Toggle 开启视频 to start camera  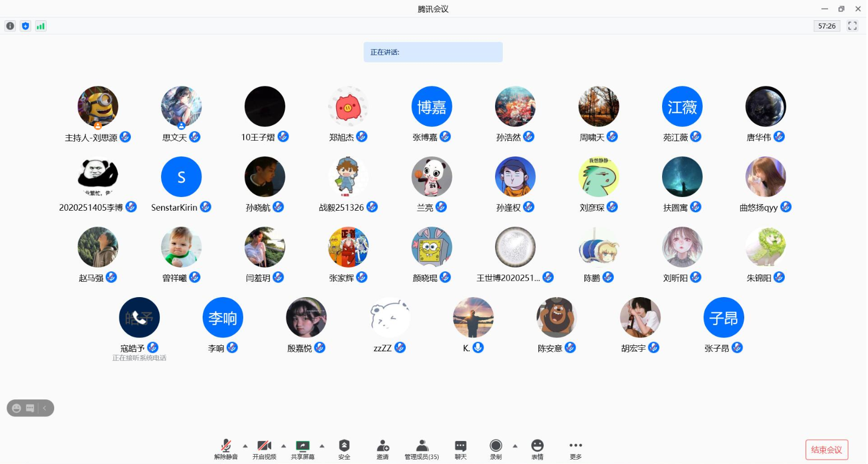264,449
